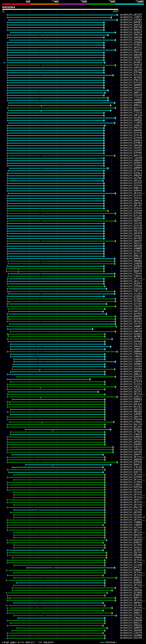Click hit label UniRef100_A4QWF0
Viewport: 146px width, 644px height.
point(131,327)
